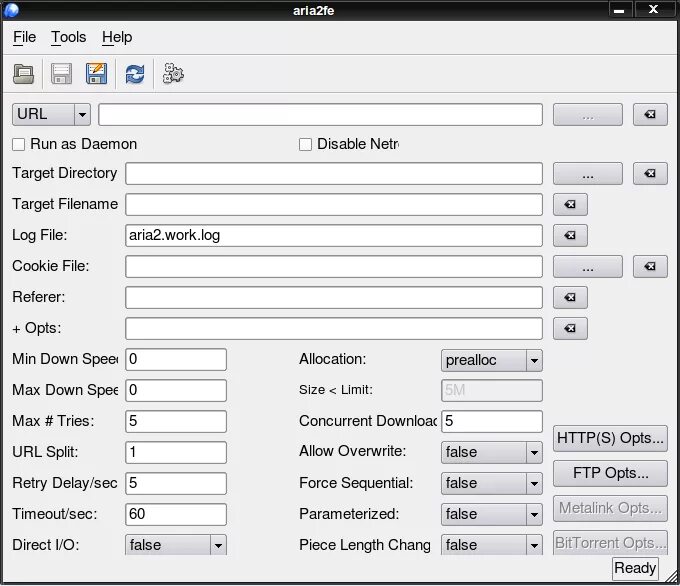Clear the Log File field with its erase icon

coord(570,236)
